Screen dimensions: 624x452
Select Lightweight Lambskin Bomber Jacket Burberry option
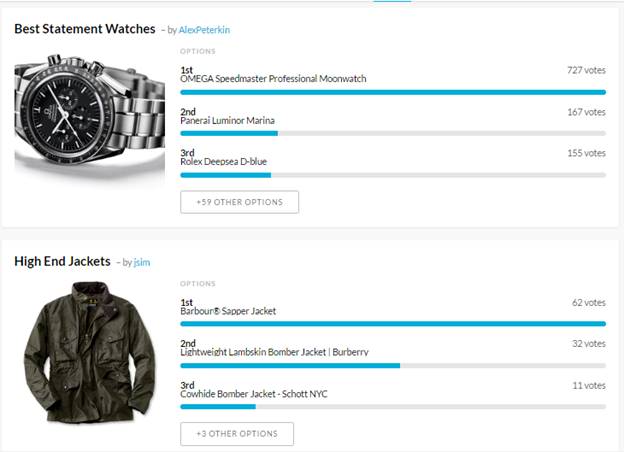[x=274, y=352]
